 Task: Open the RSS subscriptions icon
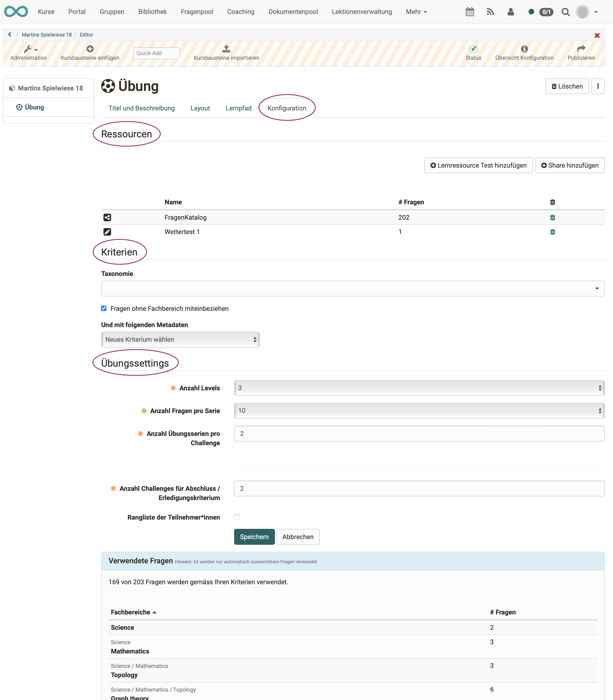pos(490,12)
